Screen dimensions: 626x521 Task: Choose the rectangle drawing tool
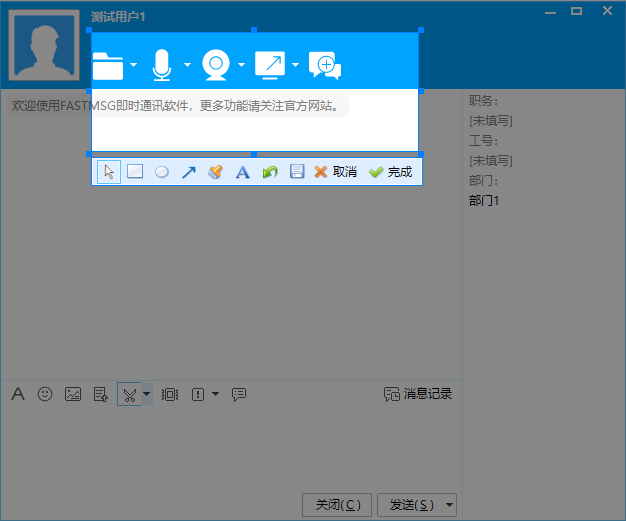click(135, 172)
